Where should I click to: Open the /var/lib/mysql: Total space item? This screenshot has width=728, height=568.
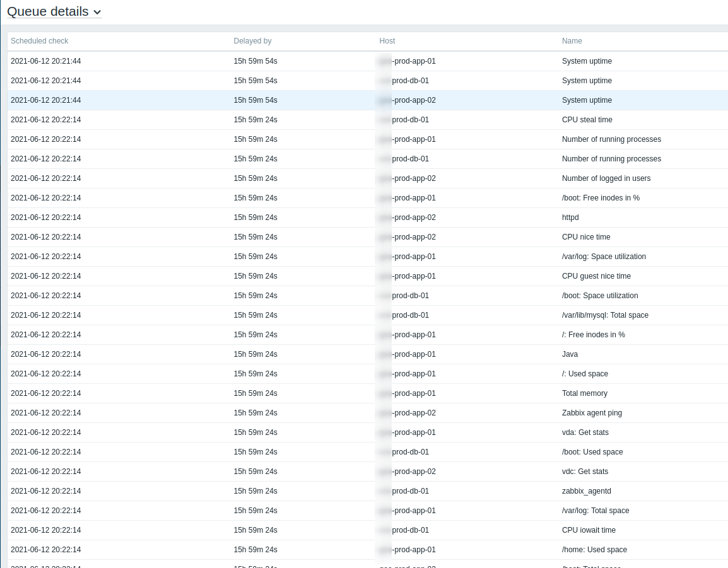[605, 315]
